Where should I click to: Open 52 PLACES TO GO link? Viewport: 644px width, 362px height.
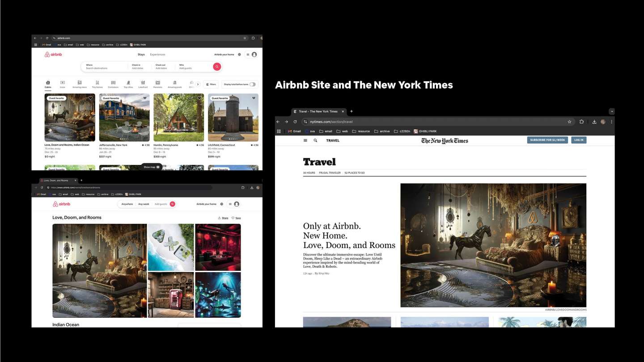click(355, 173)
